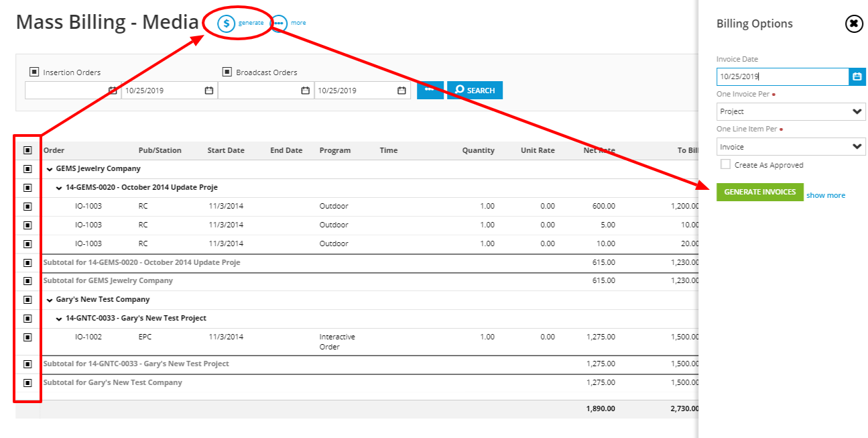Open the Invoice Date calendar picker
This screenshot has width=868, height=438.
point(857,76)
